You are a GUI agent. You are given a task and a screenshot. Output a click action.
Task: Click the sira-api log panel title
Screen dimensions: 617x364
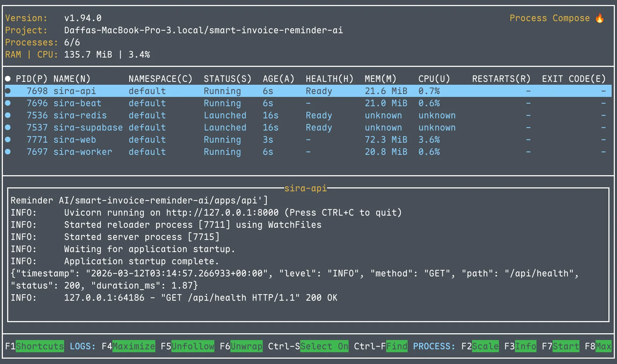pyautogui.click(x=306, y=188)
